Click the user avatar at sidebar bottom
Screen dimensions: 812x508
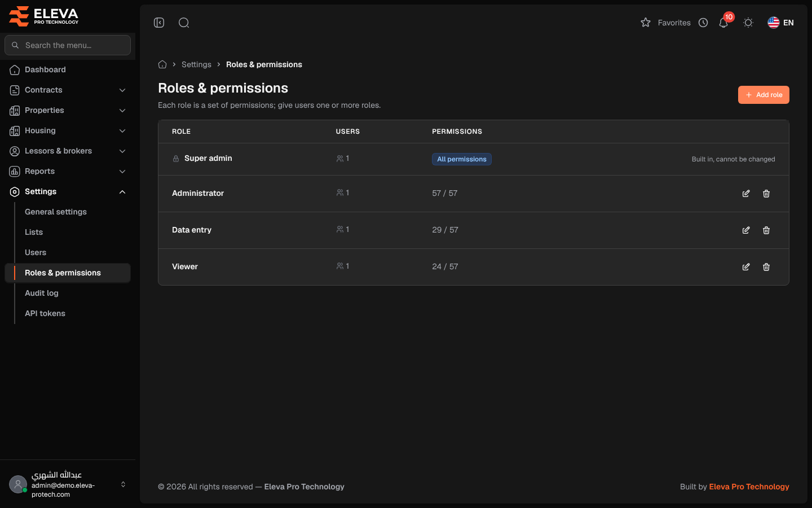pos(18,484)
